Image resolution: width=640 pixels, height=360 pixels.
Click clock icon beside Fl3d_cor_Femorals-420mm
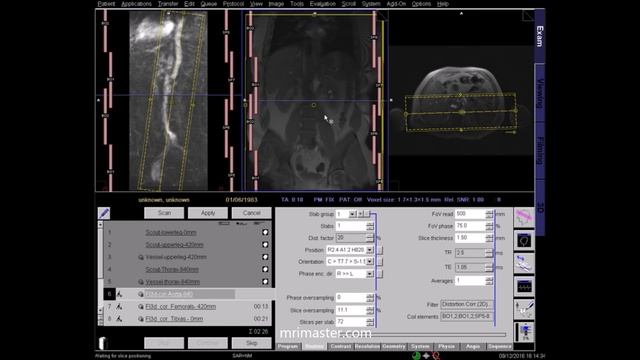tap(141, 307)
